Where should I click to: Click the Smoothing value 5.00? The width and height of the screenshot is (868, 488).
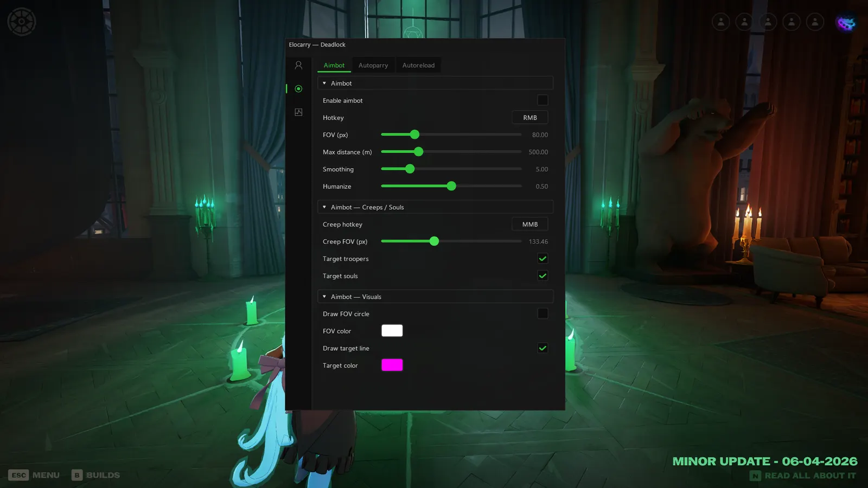coord(542,169)
